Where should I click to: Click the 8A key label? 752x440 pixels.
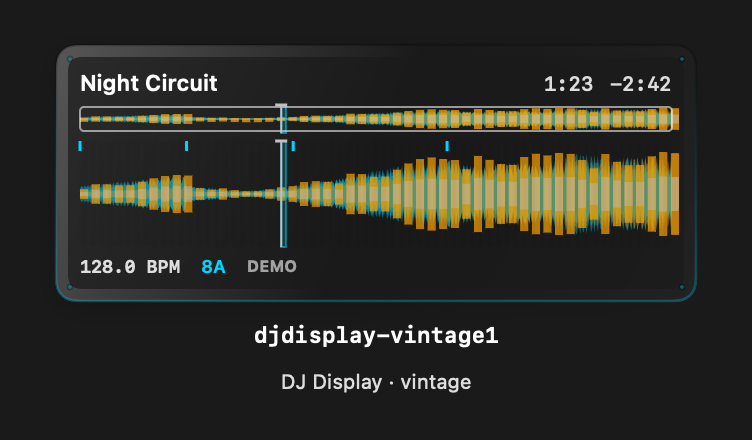pyautogui.click(x=213, y=267)
